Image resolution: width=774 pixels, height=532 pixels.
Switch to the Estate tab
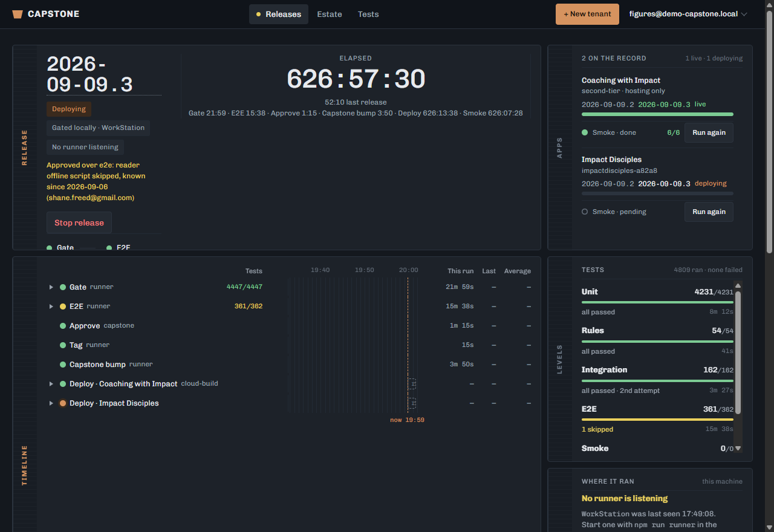(330, 14)
